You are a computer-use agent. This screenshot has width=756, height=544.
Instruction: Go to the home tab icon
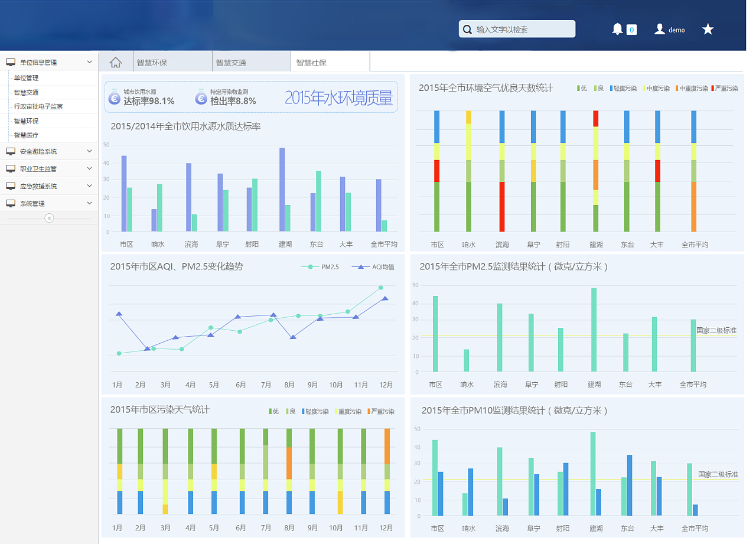pos(116,62)
